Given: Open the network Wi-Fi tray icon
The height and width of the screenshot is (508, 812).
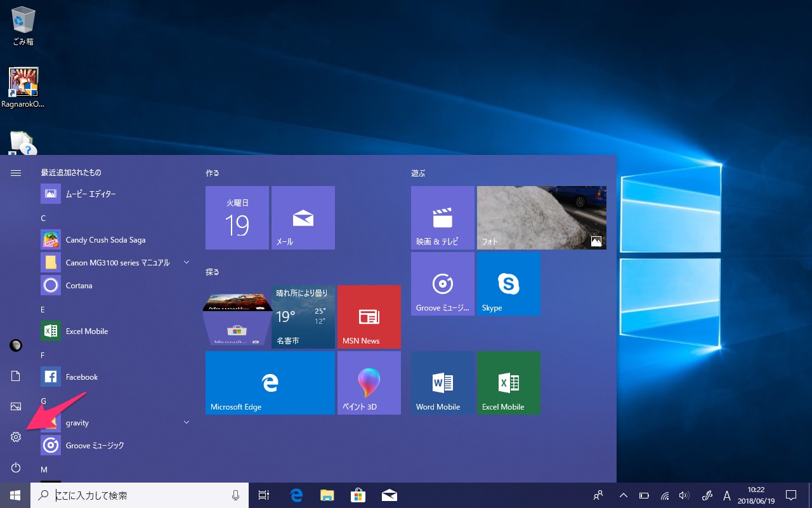Looking at the screenshot, I should pos(665,495).
